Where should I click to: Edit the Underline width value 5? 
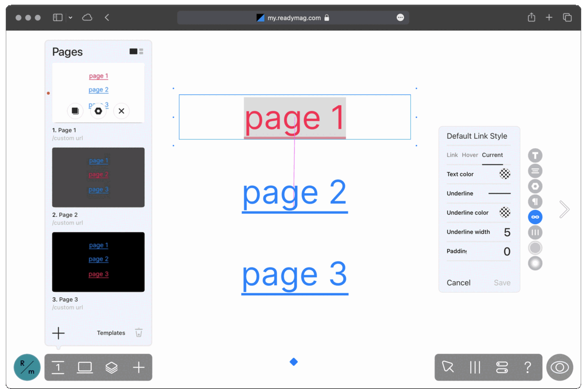(x=507, y=232)
